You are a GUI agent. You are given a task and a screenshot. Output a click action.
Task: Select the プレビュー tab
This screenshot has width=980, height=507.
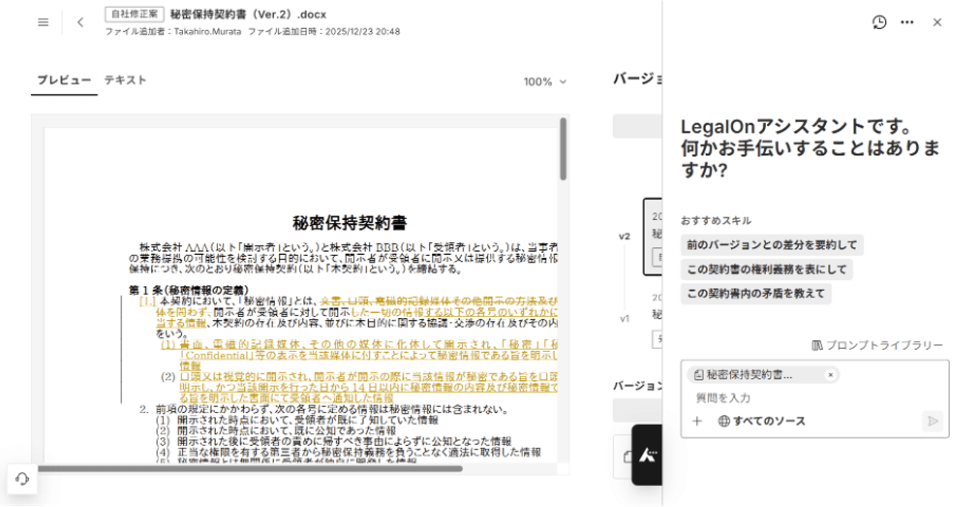click(x=64, y=80)
